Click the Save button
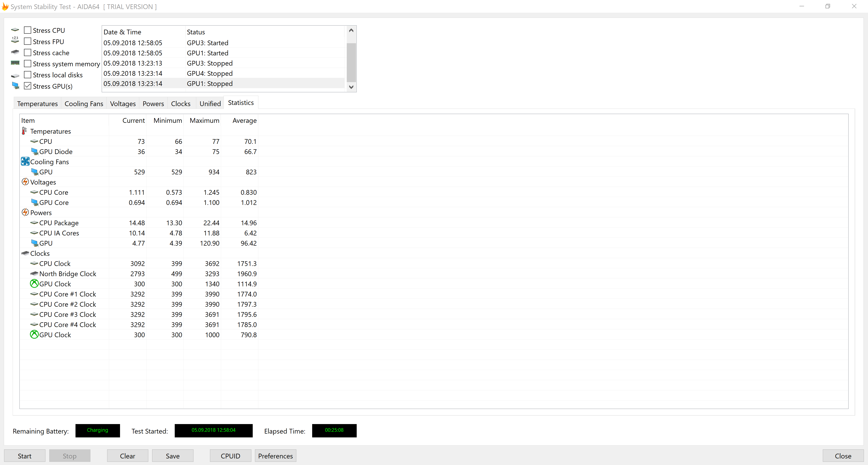The width and height of the screenshot is (868, 465). (172, 456)
